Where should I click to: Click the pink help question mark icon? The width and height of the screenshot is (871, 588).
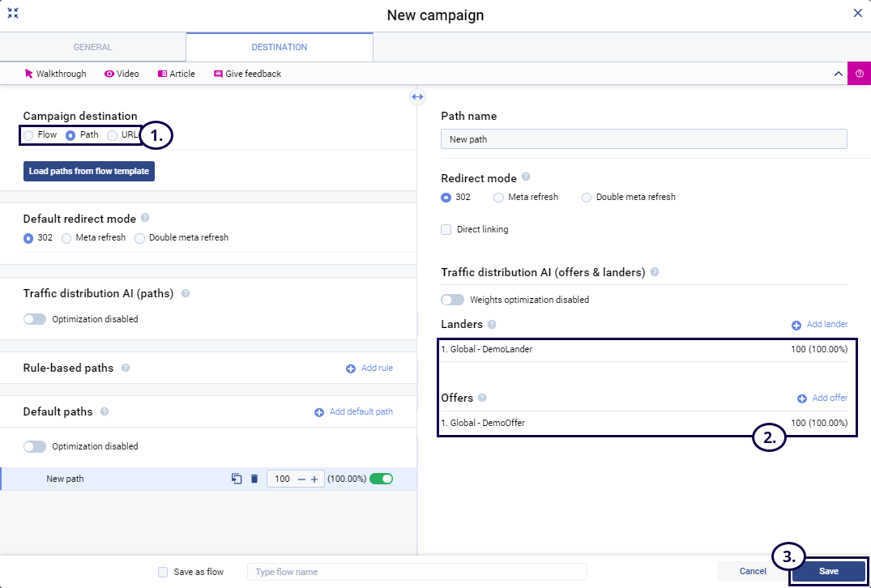[x=859, y=73]
